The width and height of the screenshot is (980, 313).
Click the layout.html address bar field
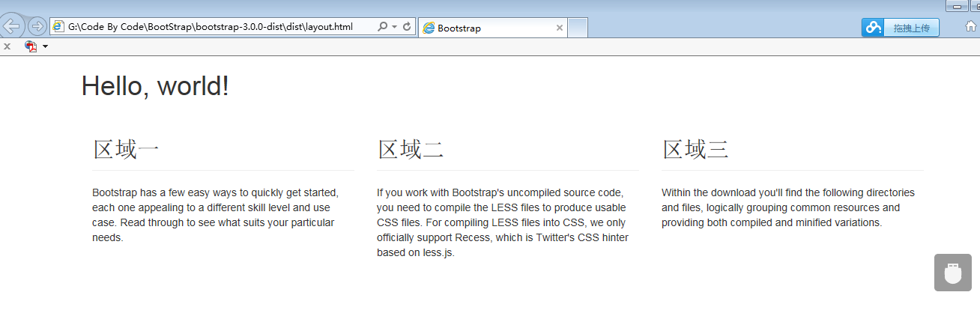pos(217,27)
